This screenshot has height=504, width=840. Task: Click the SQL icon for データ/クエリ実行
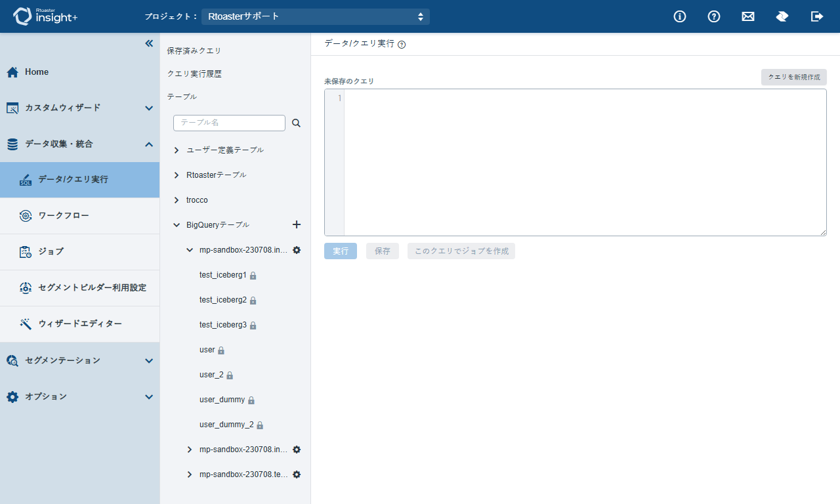pyautogui.click(x=26, y=180)
